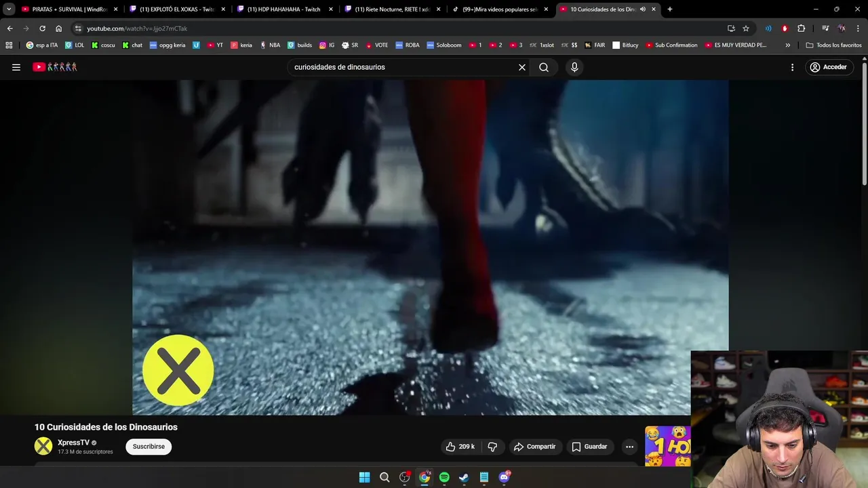Open the YouTube hamburger guide menu
The width and height of the screenshot is (868, 488).
[16, 67]
